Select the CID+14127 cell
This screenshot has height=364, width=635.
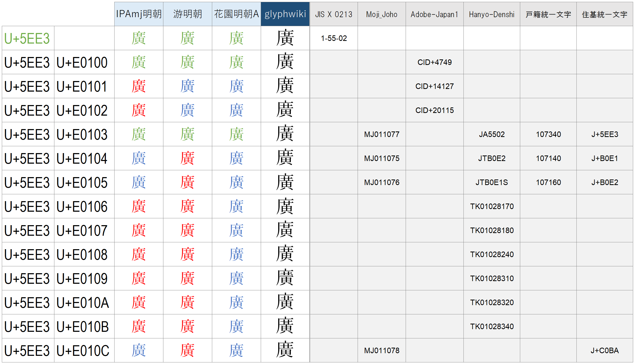click(x=435, y=86)
